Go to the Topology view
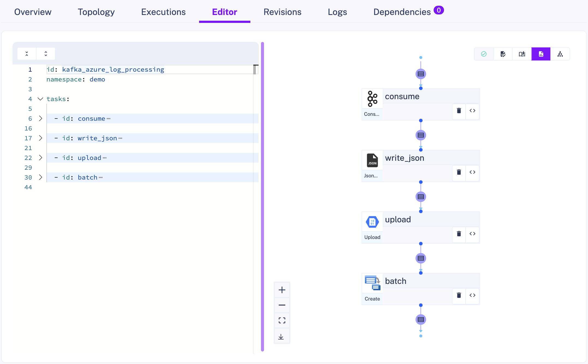 (x=96, y=12)
